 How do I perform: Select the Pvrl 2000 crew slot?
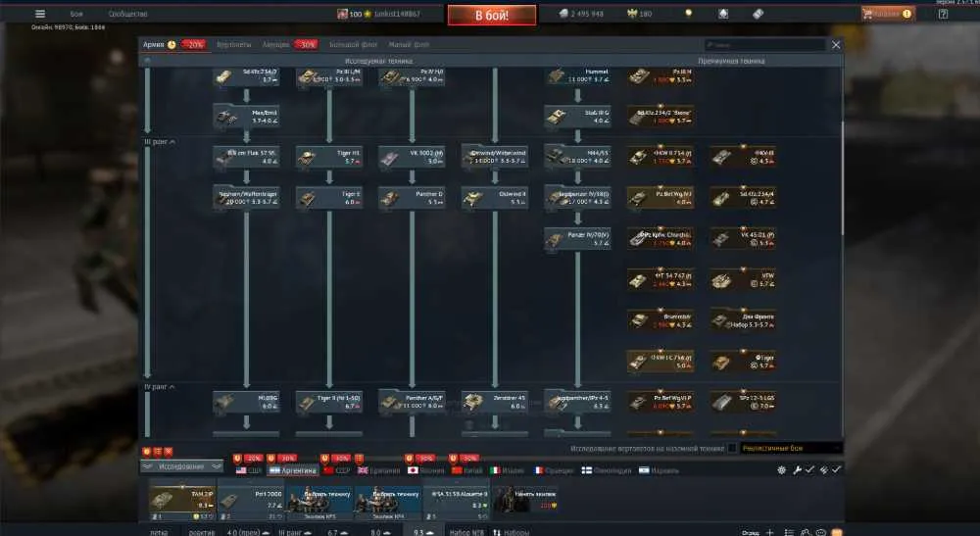pos(251,501)
